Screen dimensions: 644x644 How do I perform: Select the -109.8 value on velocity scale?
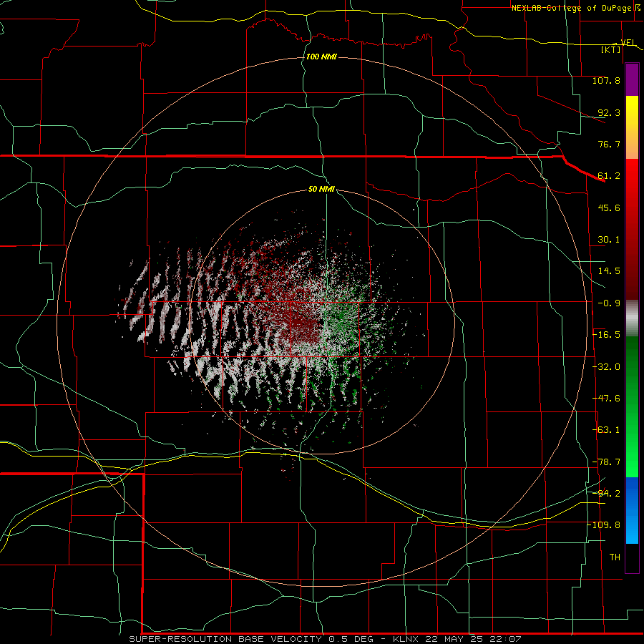(604, 525)
